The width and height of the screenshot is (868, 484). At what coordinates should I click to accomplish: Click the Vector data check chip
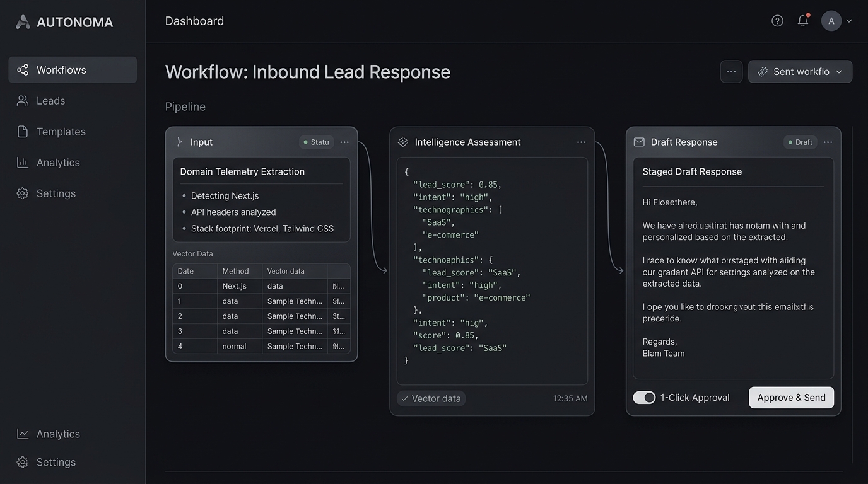(x=431, y=398)
